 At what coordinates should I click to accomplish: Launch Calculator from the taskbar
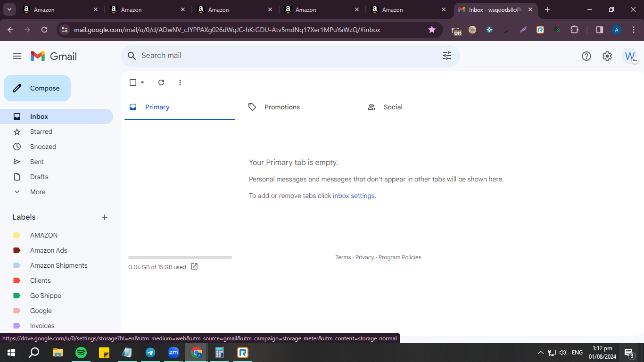[x=220, y=353]
